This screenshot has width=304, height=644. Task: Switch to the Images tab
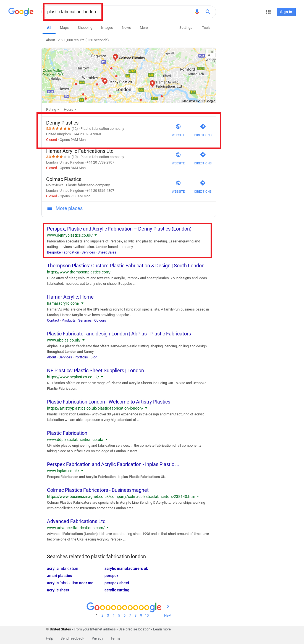tap(107, 28)
